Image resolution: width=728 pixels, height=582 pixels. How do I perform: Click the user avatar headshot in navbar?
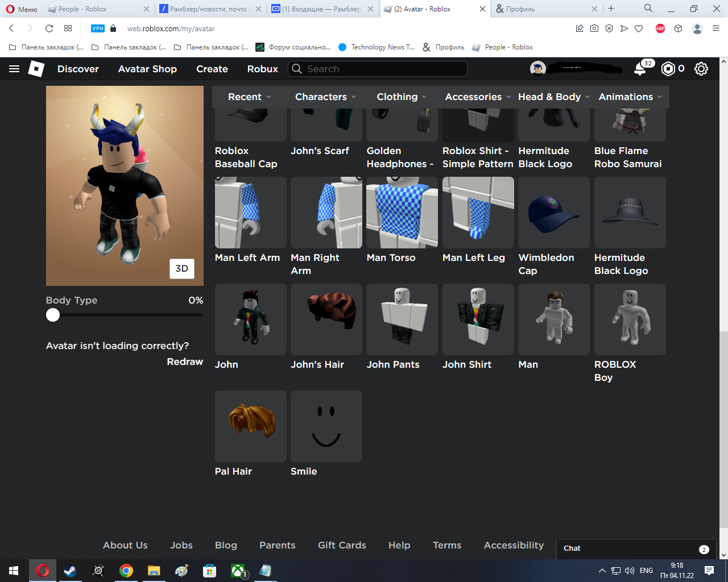538,69
